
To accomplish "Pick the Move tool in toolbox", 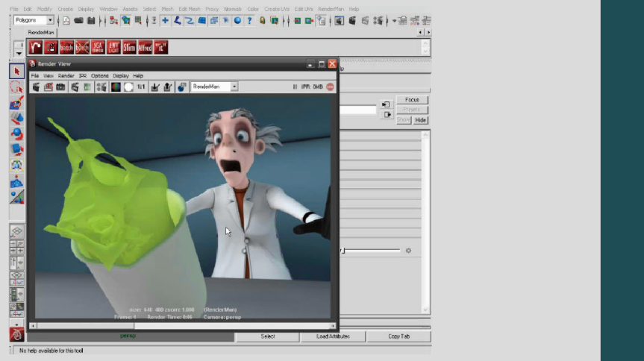I will pyautogui.click(x=17, y=119).
